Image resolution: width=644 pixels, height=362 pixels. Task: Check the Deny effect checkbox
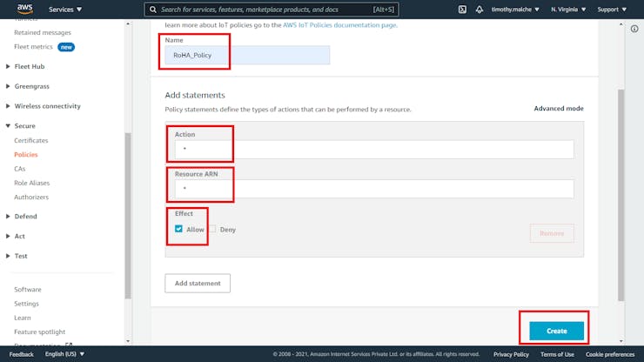click(212, 229)
